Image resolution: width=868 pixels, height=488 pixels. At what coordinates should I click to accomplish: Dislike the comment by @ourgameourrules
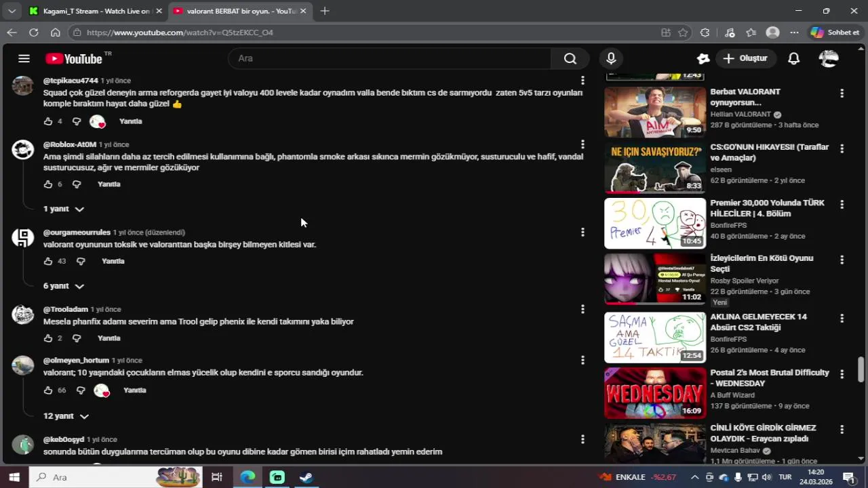pos(81,261)
